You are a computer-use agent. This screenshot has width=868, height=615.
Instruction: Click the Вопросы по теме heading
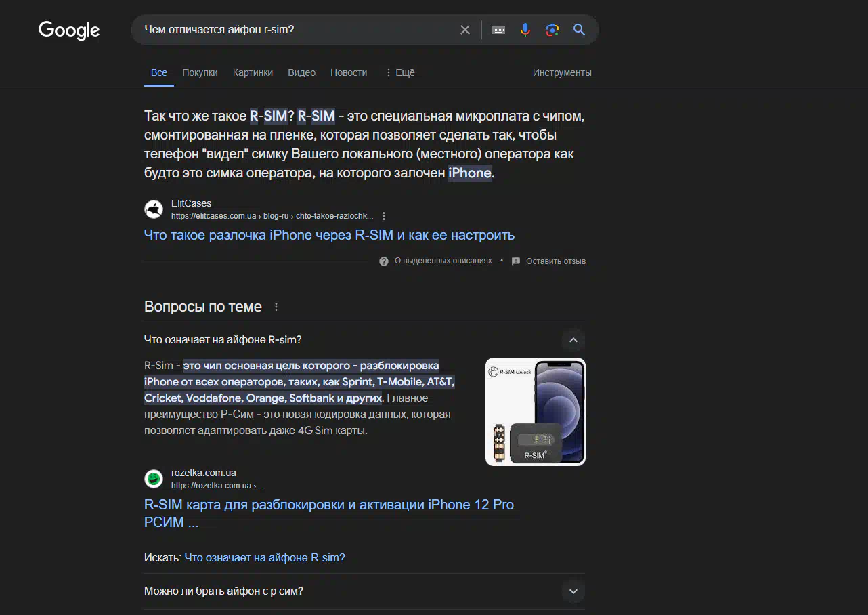coord(203,307)
